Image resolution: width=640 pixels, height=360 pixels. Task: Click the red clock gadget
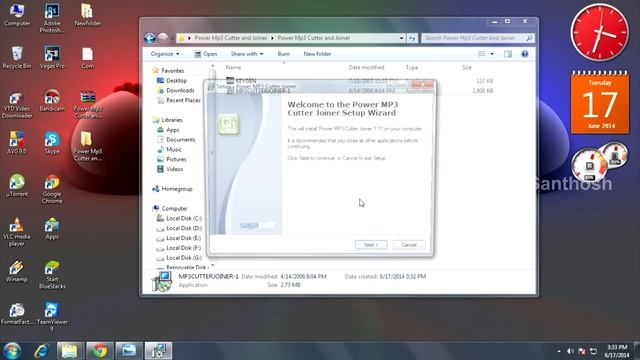coord(600,33)
